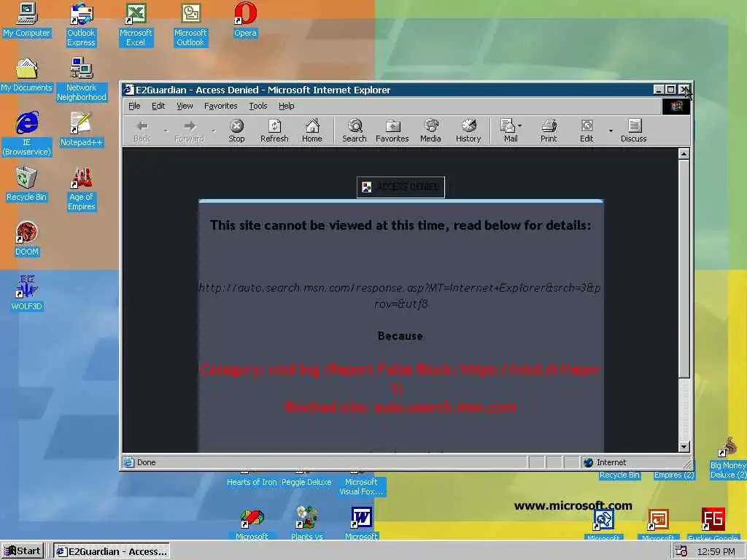
Task: Open the Edit menu in menu bar
Action: [x=158, y=106]
